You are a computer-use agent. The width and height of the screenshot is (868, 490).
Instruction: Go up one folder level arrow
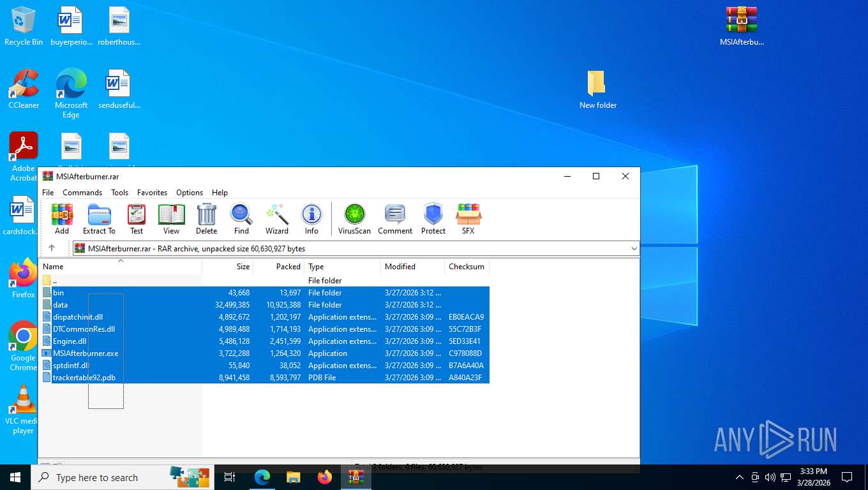click(x=52, y=248)
